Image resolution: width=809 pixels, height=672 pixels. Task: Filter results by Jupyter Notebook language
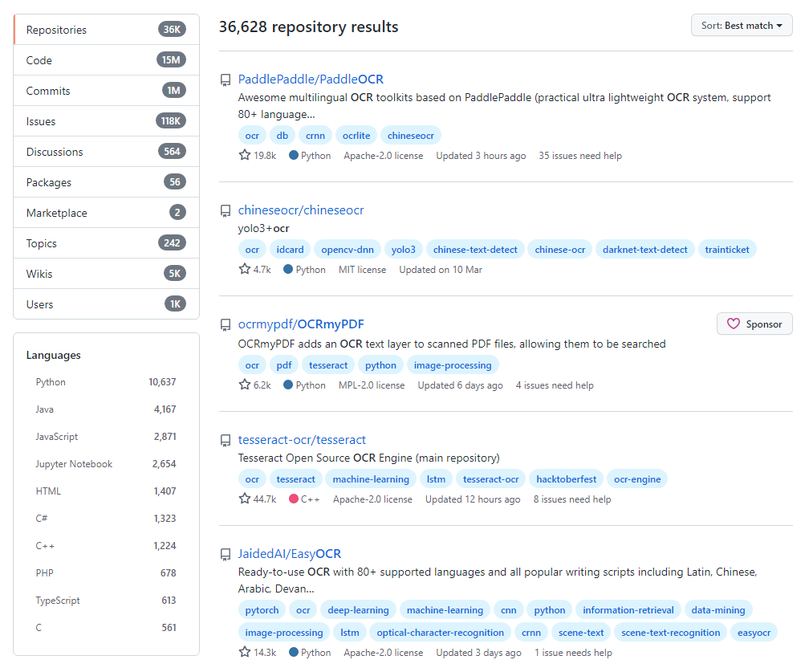106,464
